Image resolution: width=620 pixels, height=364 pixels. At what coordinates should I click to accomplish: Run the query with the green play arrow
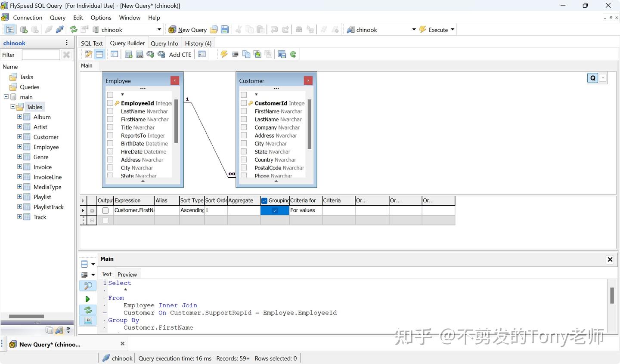tap(87, 298)
